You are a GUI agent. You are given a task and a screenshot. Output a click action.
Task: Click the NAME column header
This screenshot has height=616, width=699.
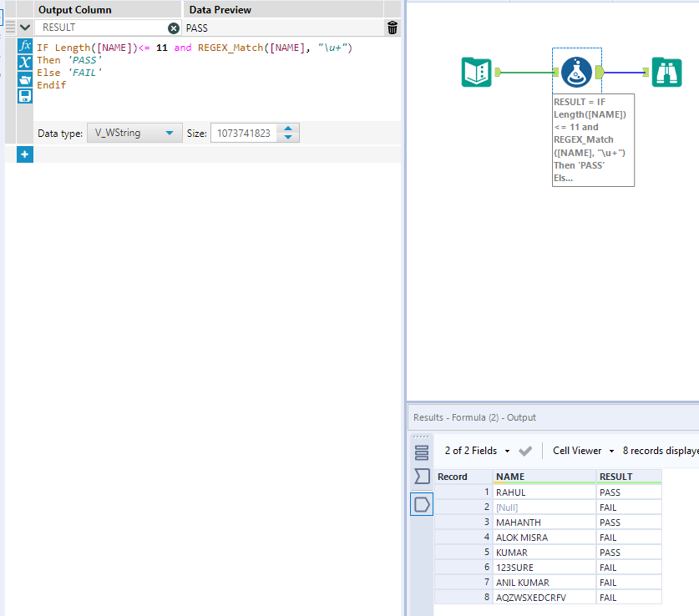[x=510, y=477]
